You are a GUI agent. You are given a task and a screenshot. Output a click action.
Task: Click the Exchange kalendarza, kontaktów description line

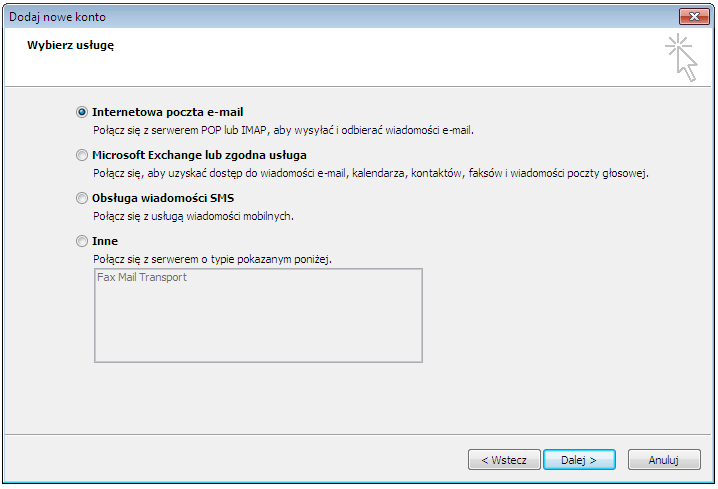click(371, 174)
